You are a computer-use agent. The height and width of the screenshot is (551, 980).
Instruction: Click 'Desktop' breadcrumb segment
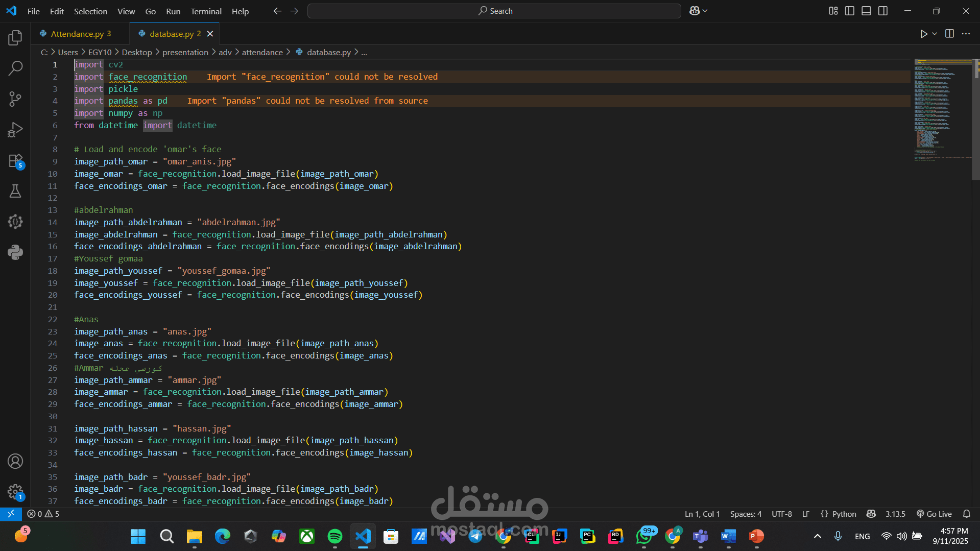coord(137,52)
